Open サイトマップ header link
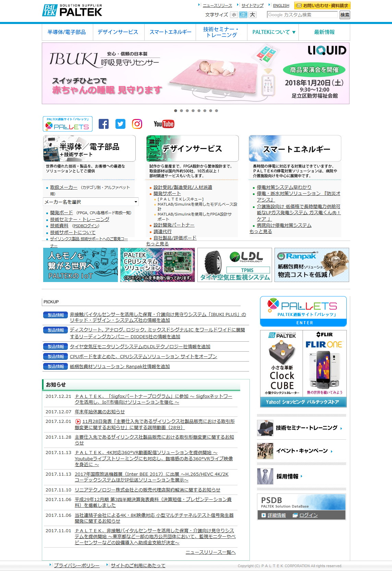Image resolution: width=392 pixels, height=573 pixels. point(253,5)
